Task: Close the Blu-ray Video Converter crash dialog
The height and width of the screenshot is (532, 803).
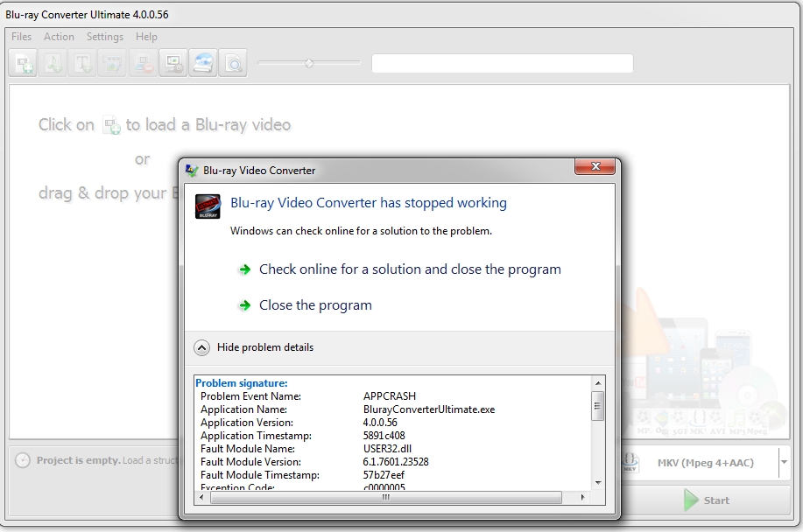Action: 595,167
